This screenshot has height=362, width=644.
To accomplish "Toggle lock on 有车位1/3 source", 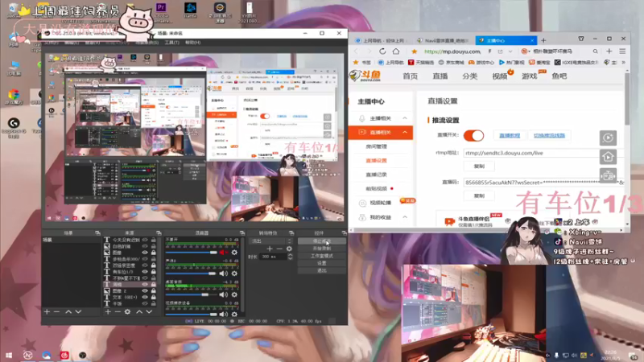I will (153, 272).
